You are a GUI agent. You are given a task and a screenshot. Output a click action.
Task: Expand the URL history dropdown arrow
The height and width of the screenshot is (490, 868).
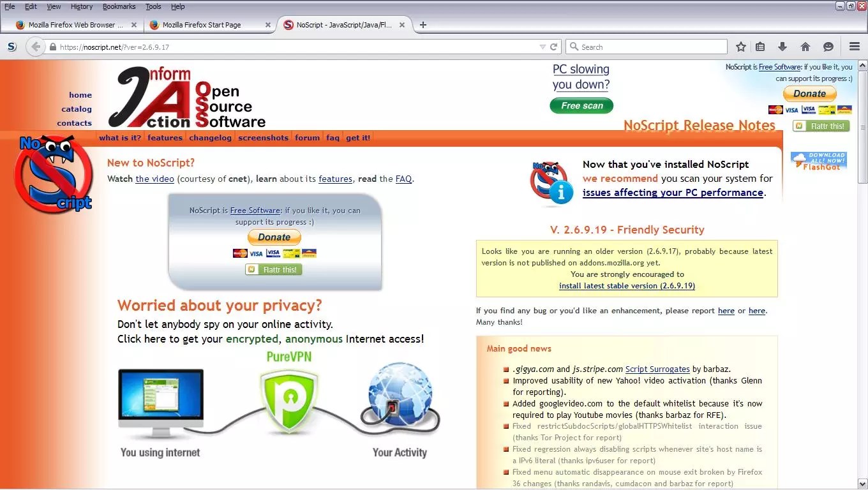(542, 47)
